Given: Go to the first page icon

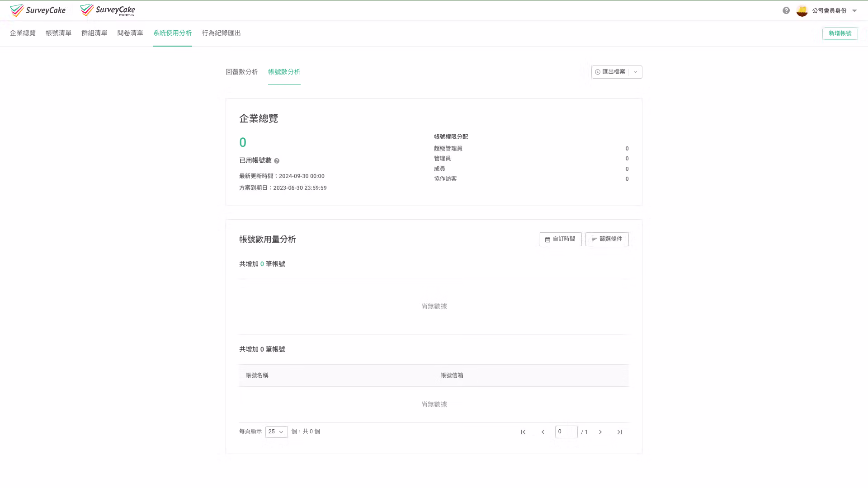Looking at the screenshot, I should [523, 432].
